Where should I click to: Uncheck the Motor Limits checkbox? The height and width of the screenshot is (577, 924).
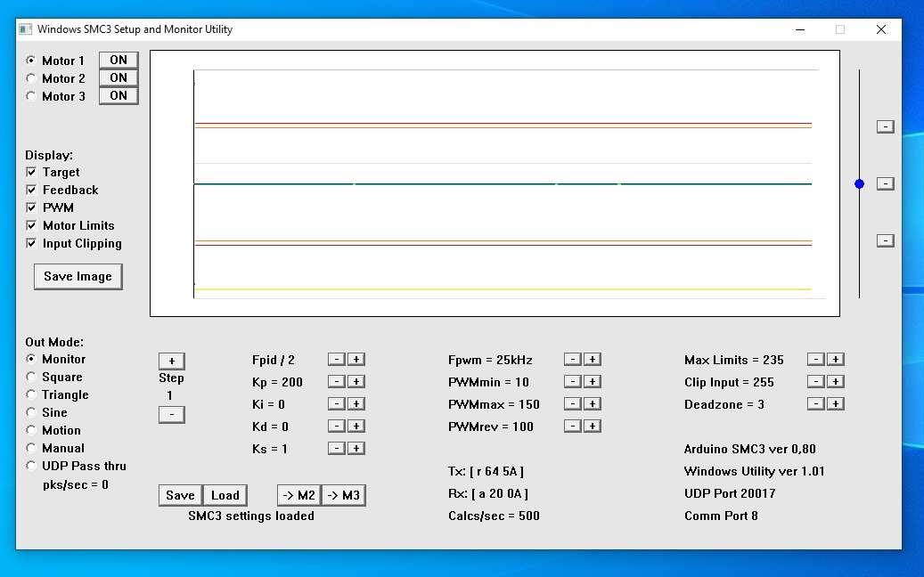click(x=31, y=225)
